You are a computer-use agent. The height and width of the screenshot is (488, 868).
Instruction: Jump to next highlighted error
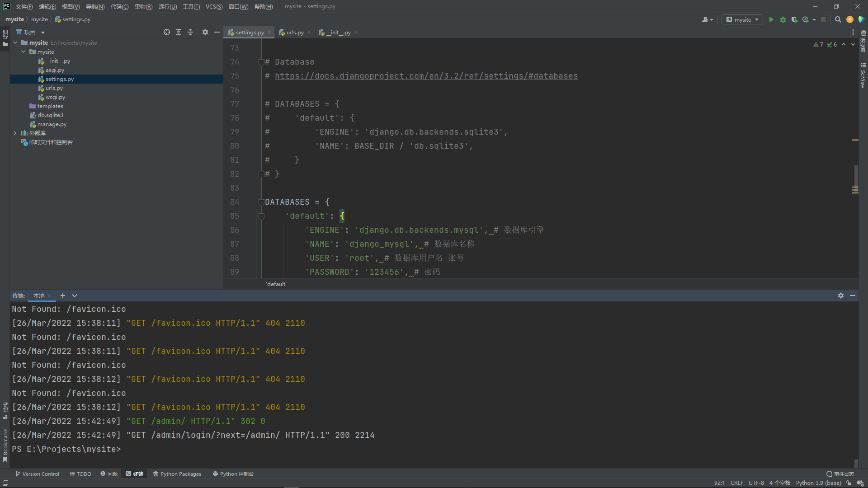(853, 44)
